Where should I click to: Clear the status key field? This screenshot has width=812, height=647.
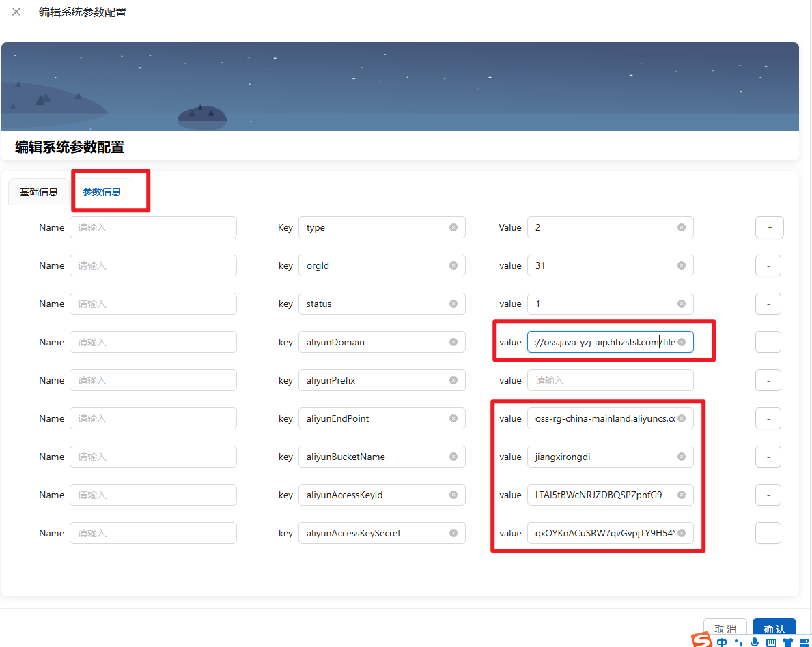coord(453,304)
